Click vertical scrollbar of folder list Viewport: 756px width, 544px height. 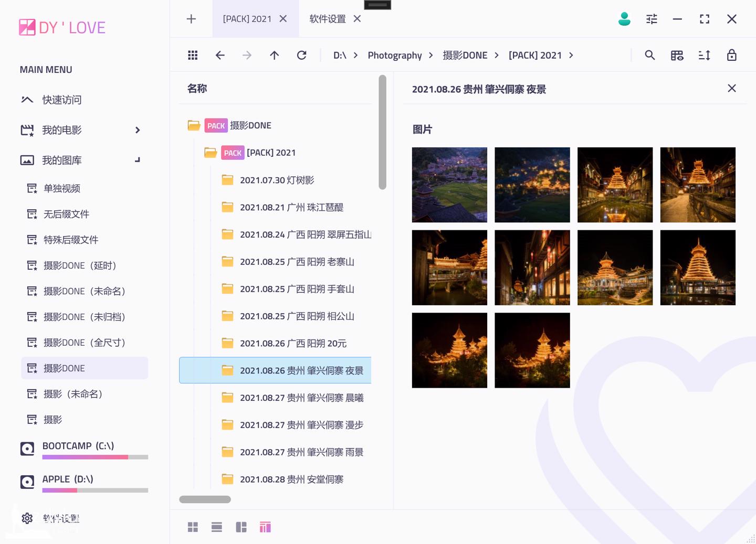point(383,132)
